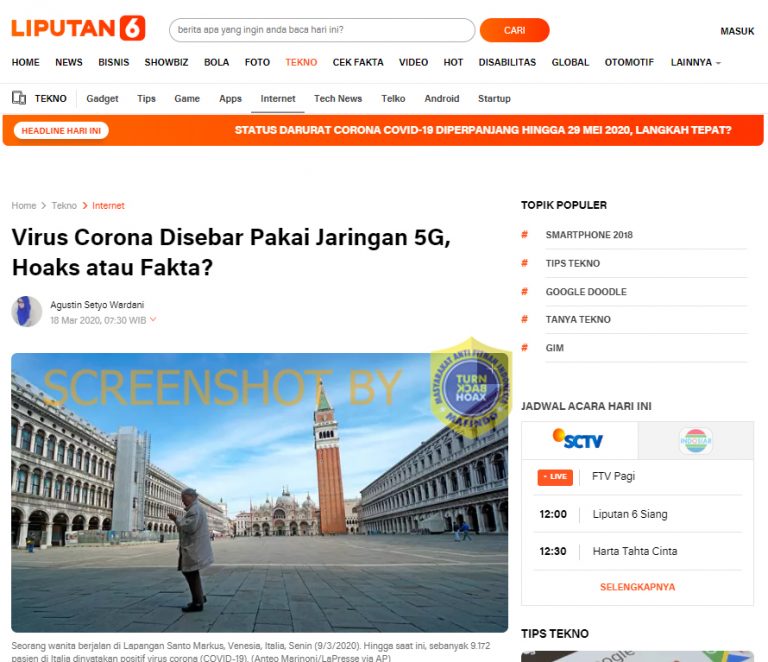Viewport: 768px width, 662px height.
Task: Open the GIM popular topic
Action: (554, 348)
